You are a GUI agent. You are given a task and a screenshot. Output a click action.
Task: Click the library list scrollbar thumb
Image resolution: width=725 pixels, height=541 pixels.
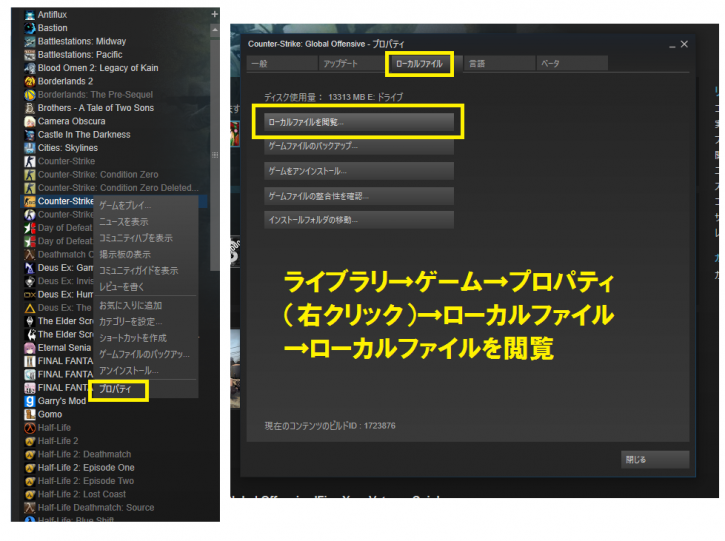coord(215,154)
